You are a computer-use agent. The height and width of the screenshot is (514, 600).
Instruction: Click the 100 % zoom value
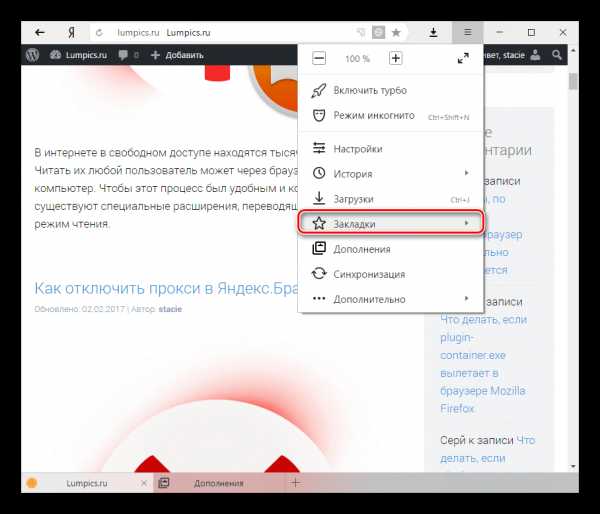(x=357, y=59)
